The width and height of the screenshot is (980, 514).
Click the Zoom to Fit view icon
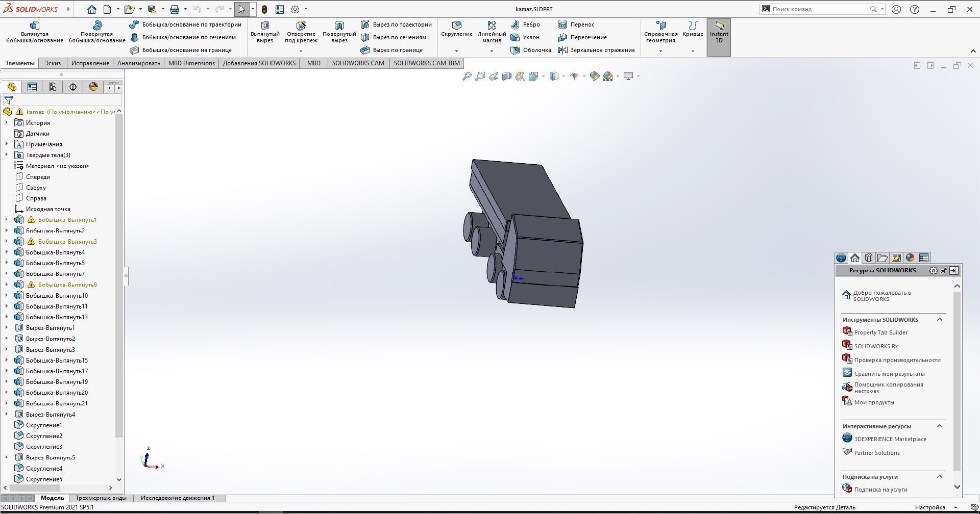pos(467,76)
